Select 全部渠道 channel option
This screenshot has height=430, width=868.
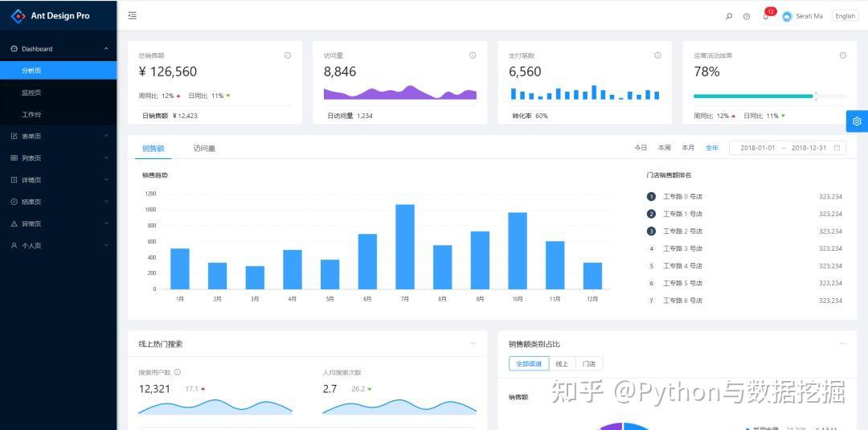pyautogui.click(x=529, y=363)
